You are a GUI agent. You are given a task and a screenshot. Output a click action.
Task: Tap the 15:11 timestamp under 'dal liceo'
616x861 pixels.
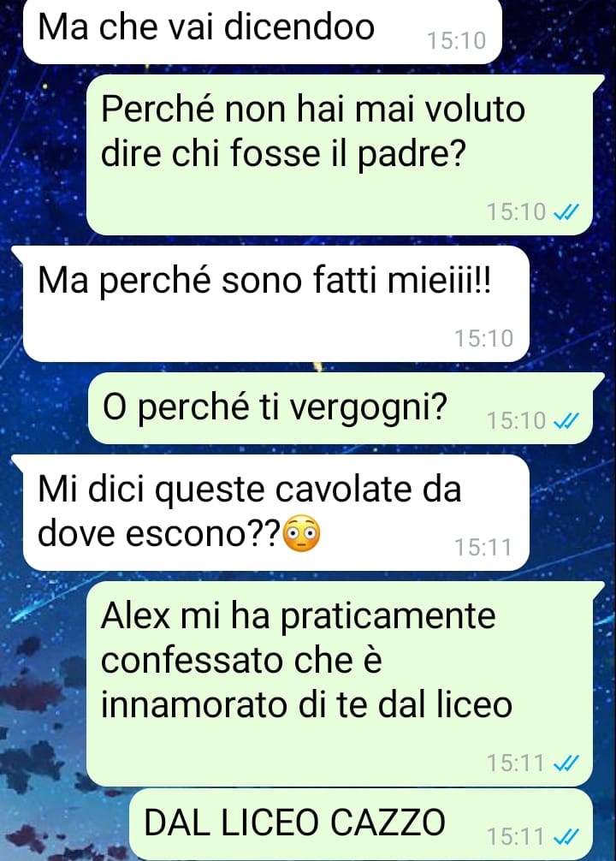(x=516, y=763)
